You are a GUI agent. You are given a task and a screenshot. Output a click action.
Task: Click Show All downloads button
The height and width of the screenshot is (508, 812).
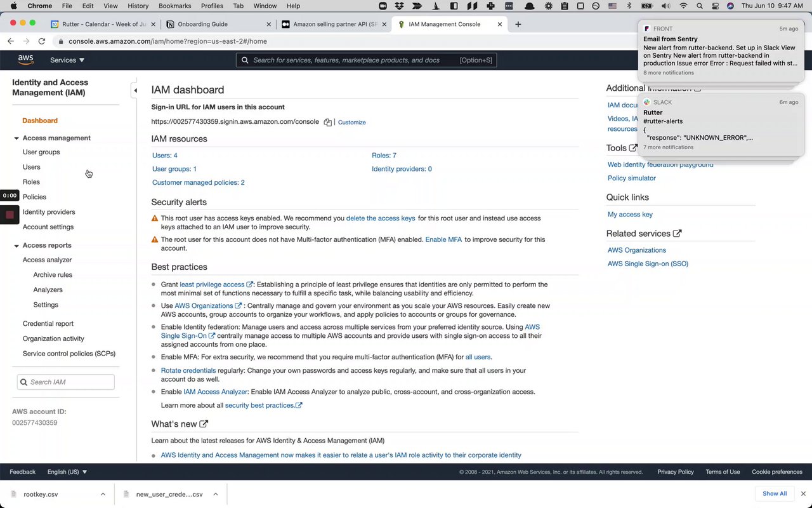point(775,493)
